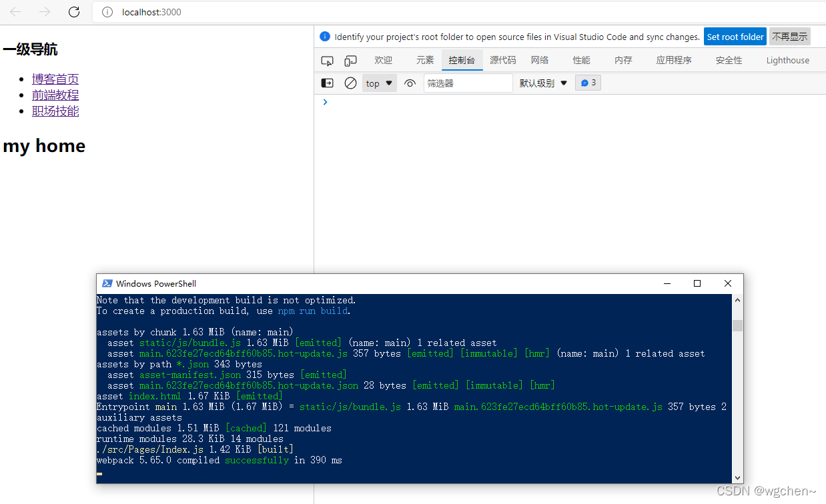Screen dimensions: 826x504
Task: Click 'asset-manifest.json' in PowerShell output
Action: click(190, 375)
